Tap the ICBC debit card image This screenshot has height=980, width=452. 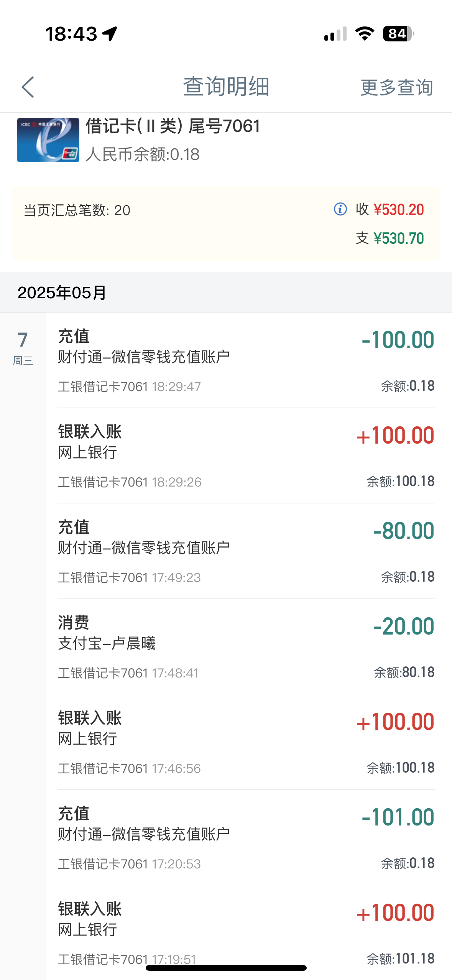pos(48,140)
